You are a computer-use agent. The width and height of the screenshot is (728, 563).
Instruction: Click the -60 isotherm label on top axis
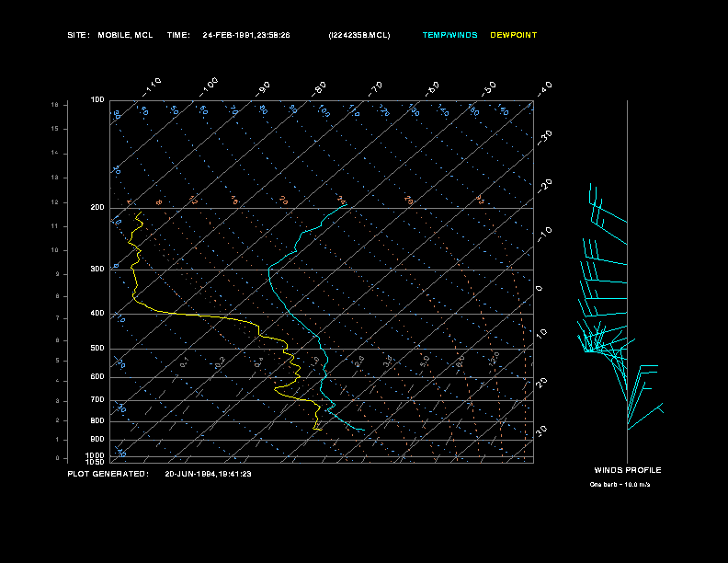click(x=432, y=88)
